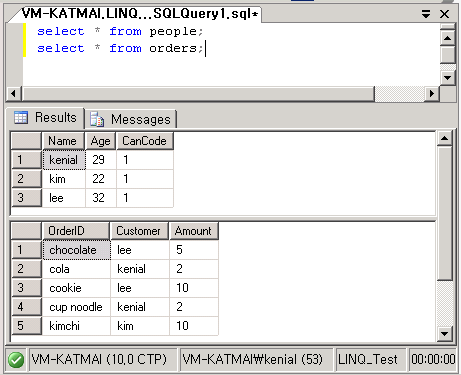
Task: Click the results pane scroll down arrow
Action: tap(445, 334)
